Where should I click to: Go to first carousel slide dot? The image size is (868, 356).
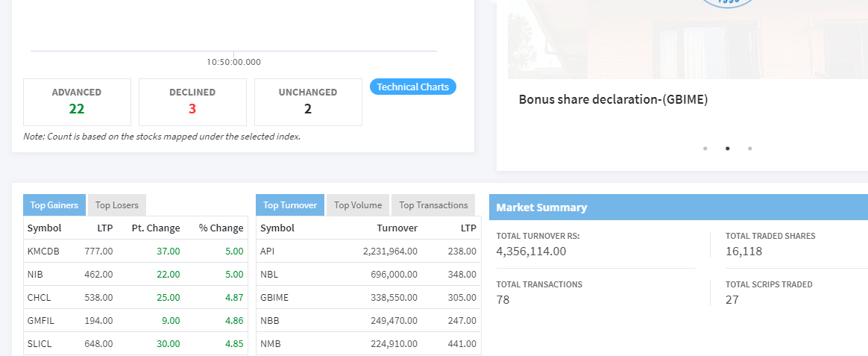(x=705, y=149)
